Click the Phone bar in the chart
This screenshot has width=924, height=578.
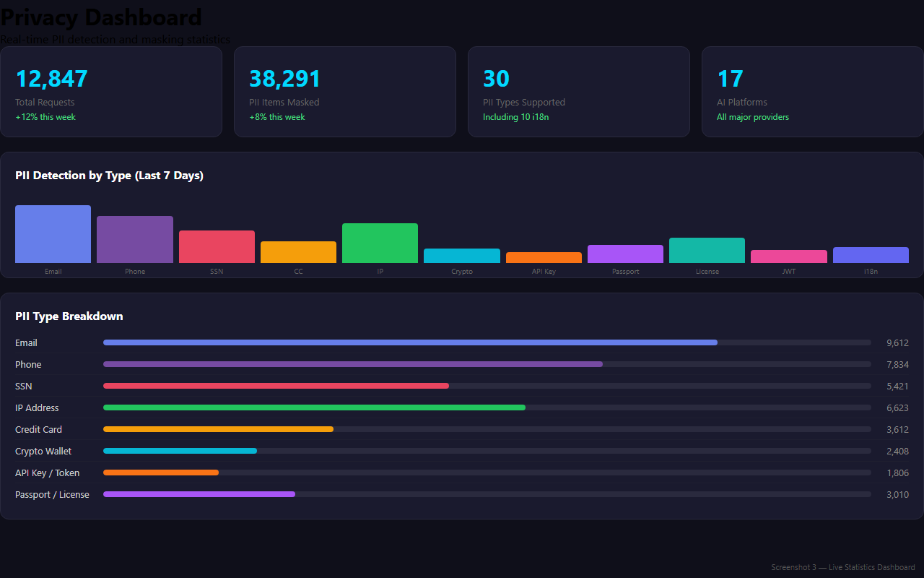coord(135,239)
